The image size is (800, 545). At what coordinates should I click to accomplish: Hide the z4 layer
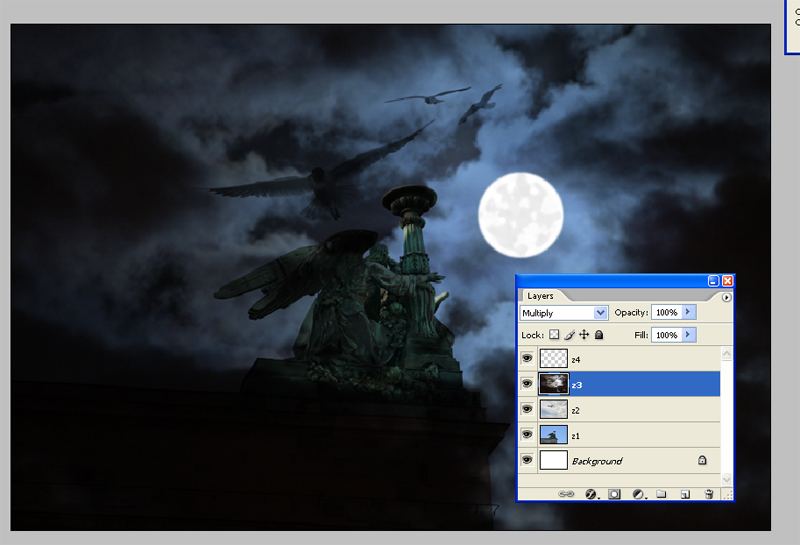(527, 358)
